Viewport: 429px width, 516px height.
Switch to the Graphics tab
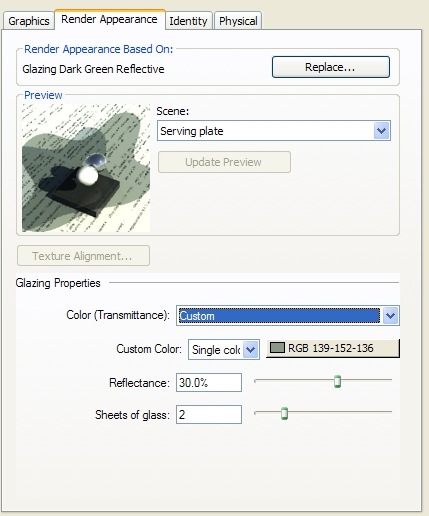coord(29,21)
